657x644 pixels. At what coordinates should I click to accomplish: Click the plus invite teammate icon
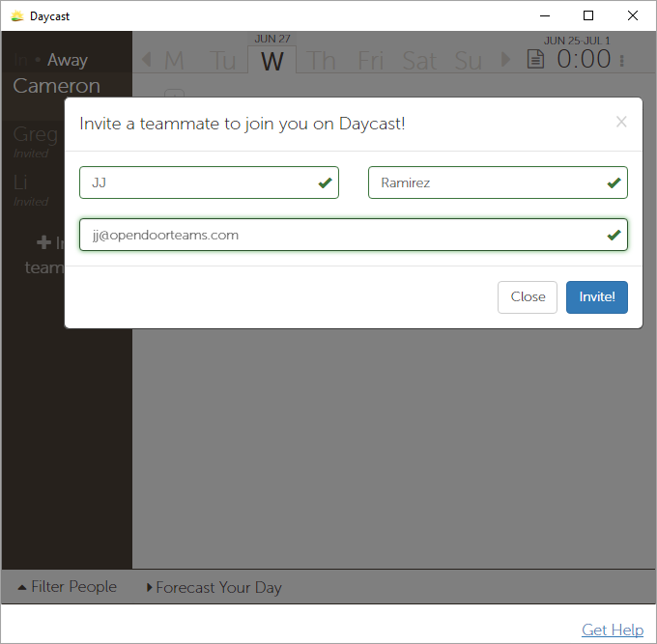pyautogui.click(x=43, y=242)
